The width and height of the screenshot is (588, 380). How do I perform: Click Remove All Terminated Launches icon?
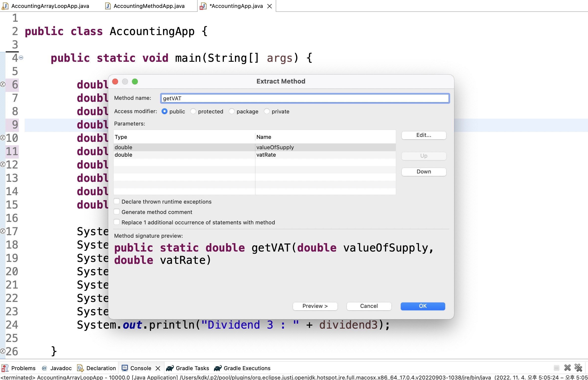click(x=578, y=368)
